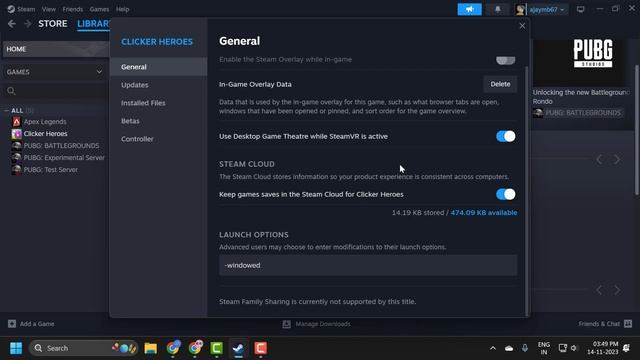Click the microphone tray icon
The width and height of the screenshot is (640, 360).
pyautogui.click(x=525, y=348)
